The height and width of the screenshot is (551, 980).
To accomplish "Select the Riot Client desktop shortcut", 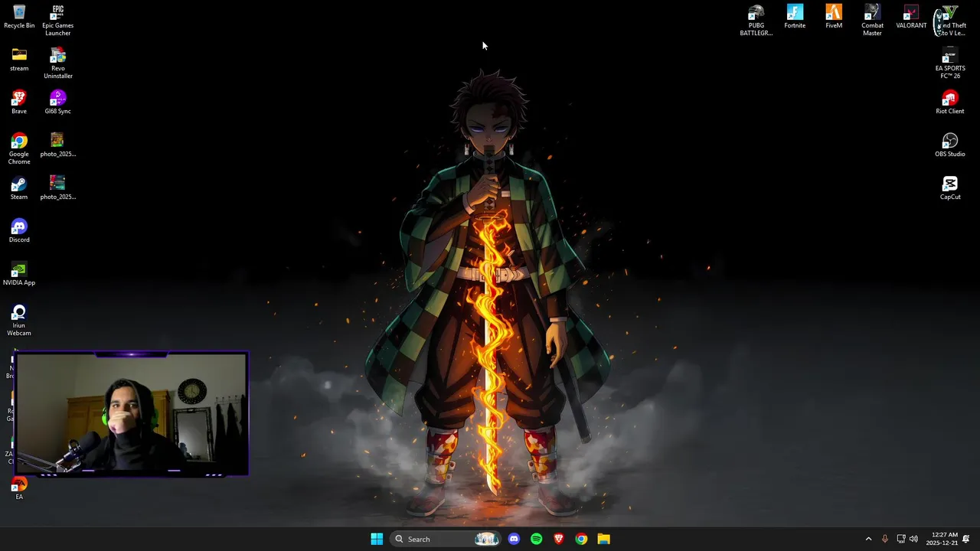I will (950, 103).
